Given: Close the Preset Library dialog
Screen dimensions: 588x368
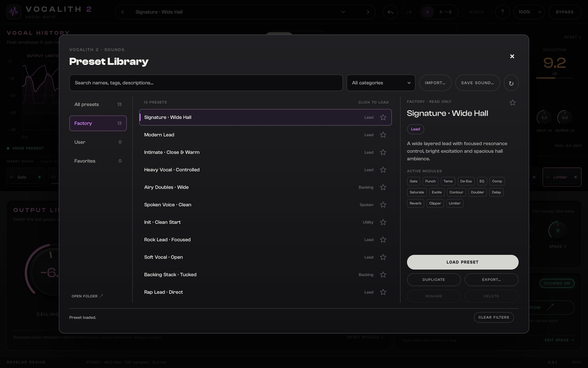Looking at the screenshot, I should pos(512,56).
